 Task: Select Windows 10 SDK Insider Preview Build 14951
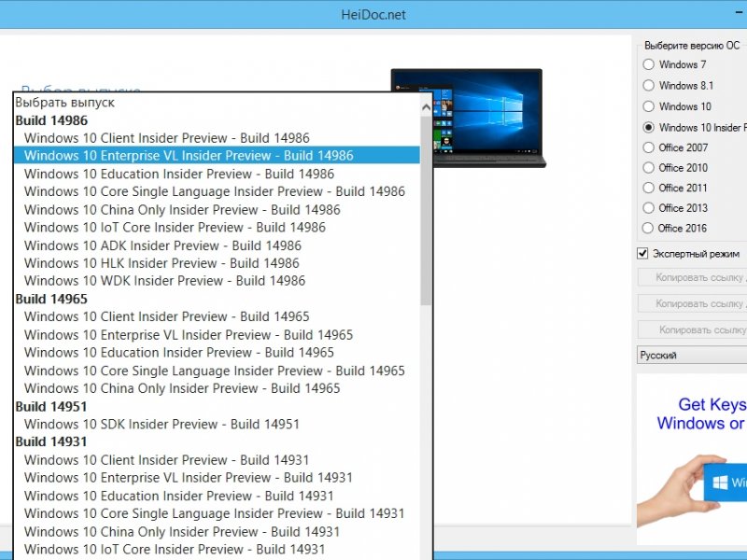tap(217, 424)
